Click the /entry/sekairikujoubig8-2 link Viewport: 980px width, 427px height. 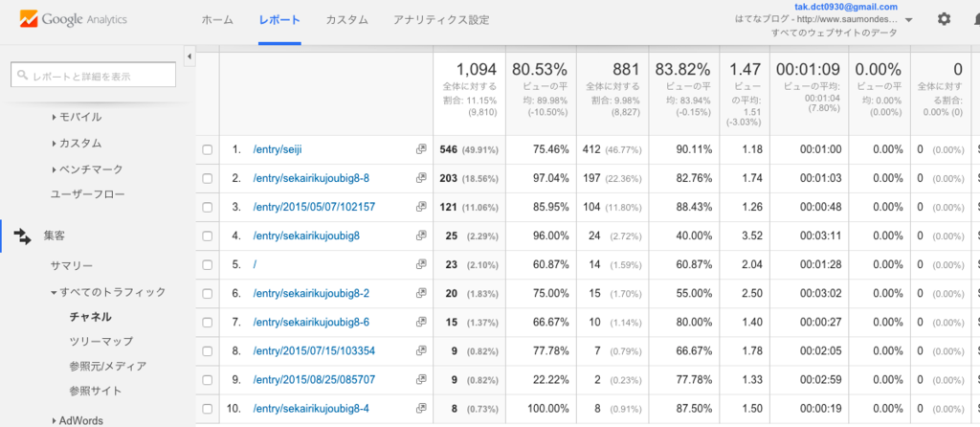pos(311,293)
